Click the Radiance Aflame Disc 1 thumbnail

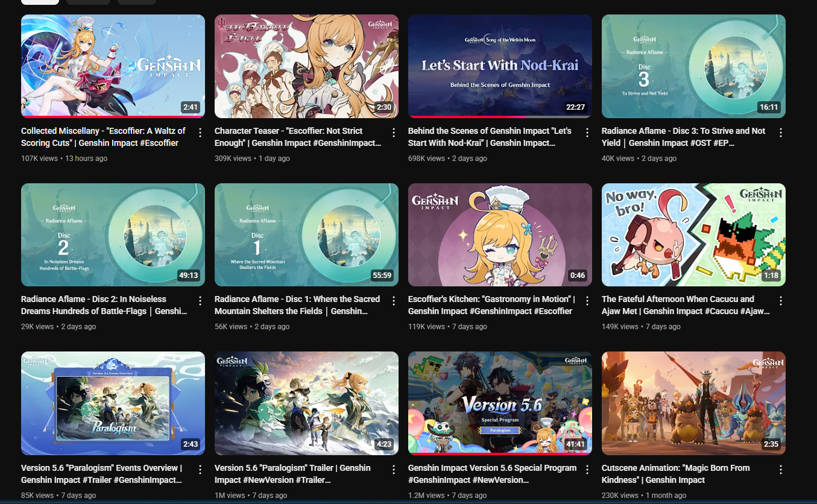(306, 235)
